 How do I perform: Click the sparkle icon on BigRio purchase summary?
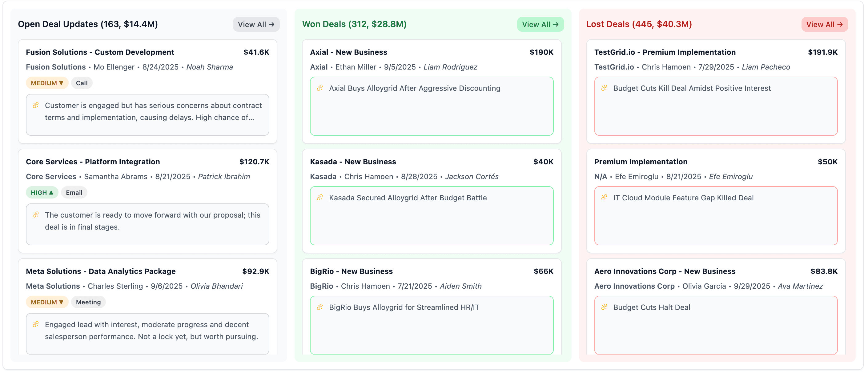tap(320, 307)
